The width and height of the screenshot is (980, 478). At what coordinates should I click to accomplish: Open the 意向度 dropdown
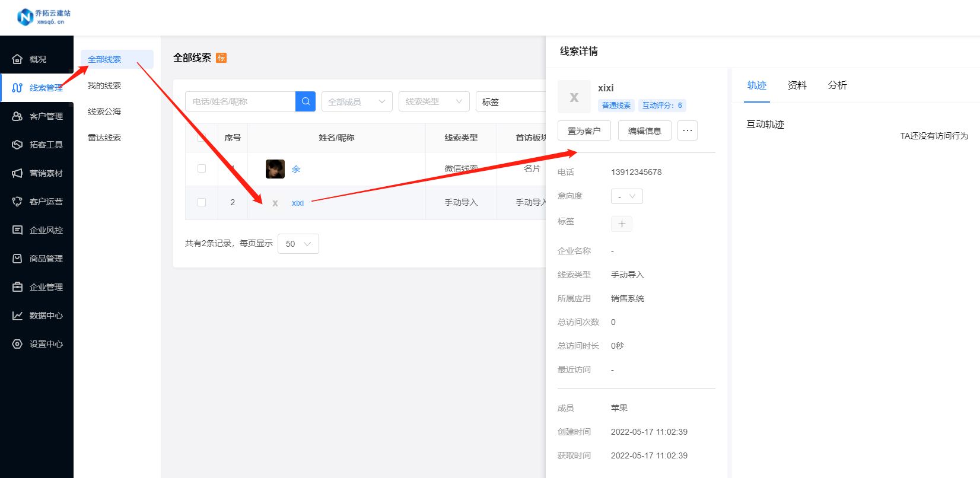click(627, 196)
